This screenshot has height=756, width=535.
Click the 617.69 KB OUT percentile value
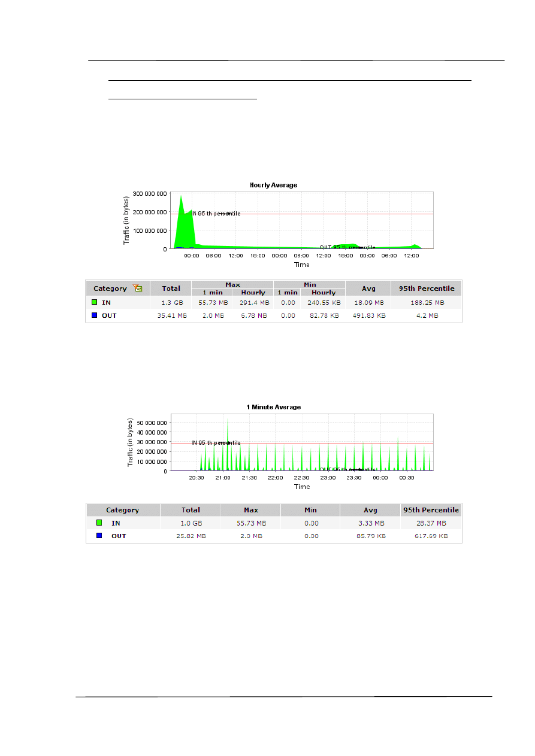coord(431,536)
